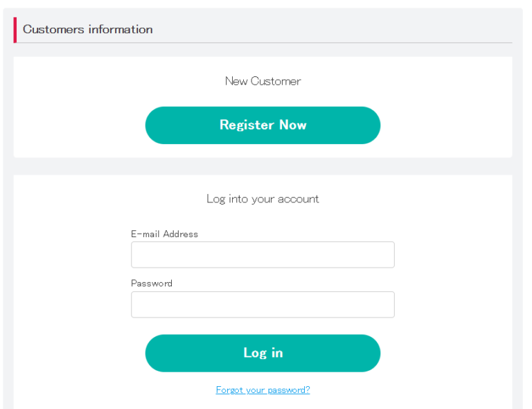Click the Register Now button

[x=263, y=125]
